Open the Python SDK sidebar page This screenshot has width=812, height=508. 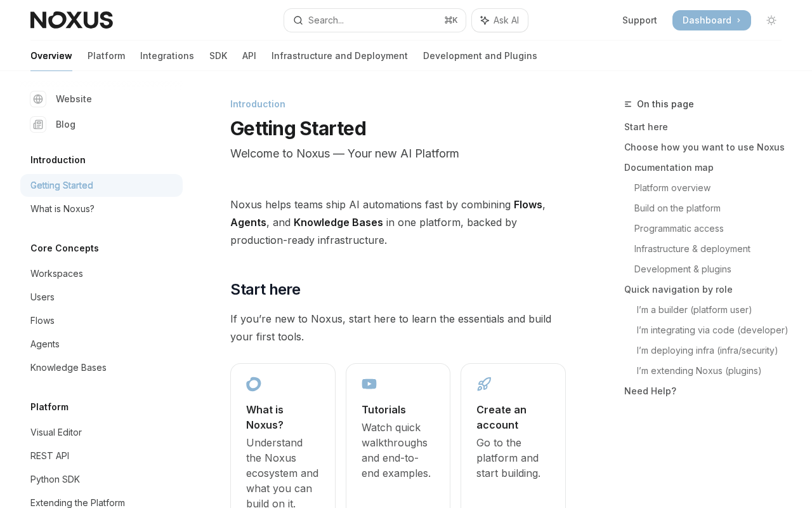tap(55, 479)
